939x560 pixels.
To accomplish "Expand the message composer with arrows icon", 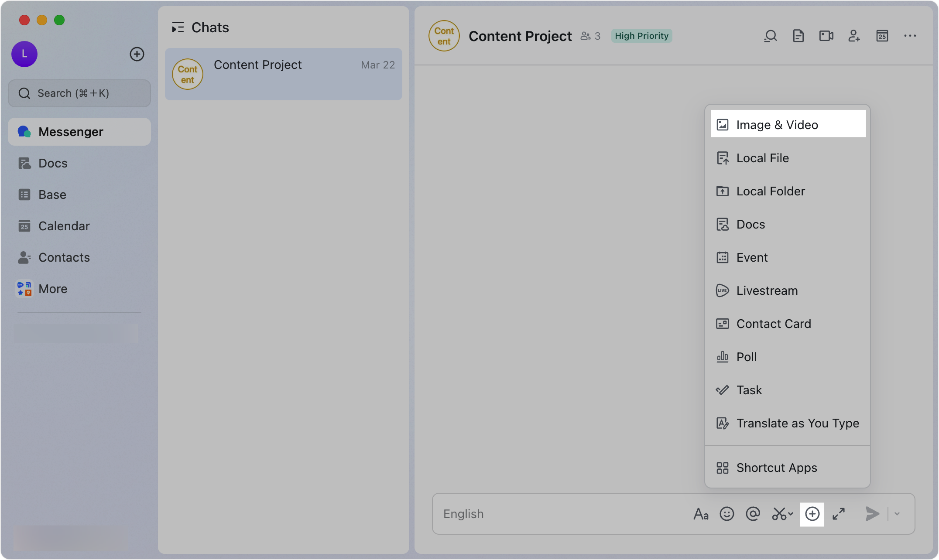I will point(838,514).
